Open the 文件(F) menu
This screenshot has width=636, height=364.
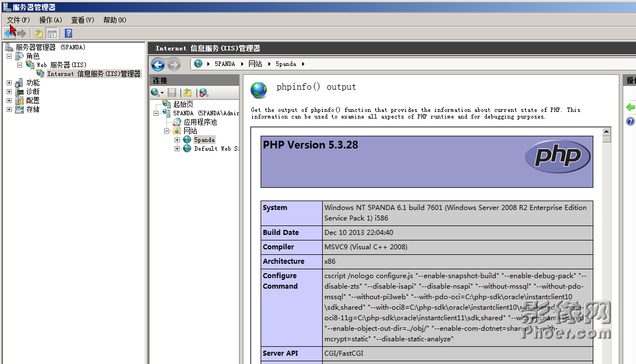[18, 20]
